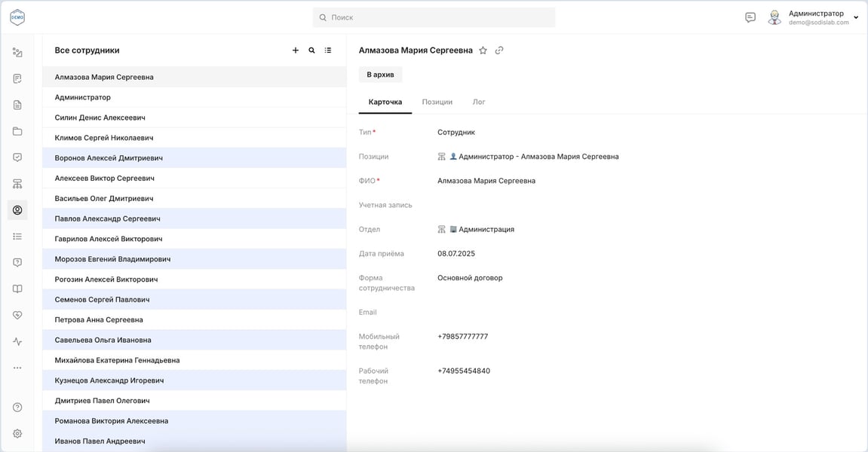Image resolution: width=868 pixels, height=452 pixels.
Task: Select Иванов Павел Андреевич
Action: tap(195, 441)
